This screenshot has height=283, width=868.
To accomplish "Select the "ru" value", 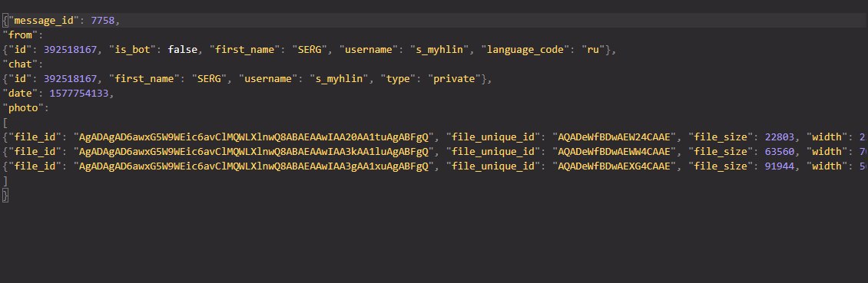I will pyautogui.click(x=593, y=50).
